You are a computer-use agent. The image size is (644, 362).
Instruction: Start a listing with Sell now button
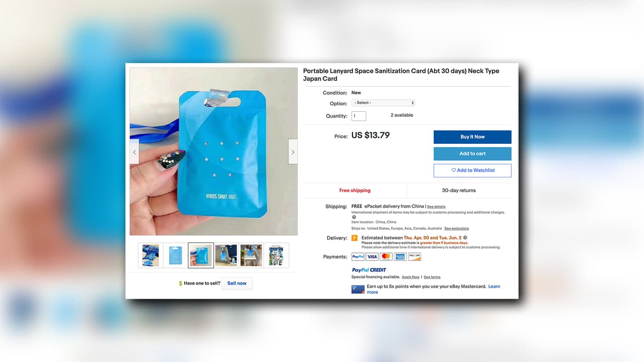click(237, 284)
